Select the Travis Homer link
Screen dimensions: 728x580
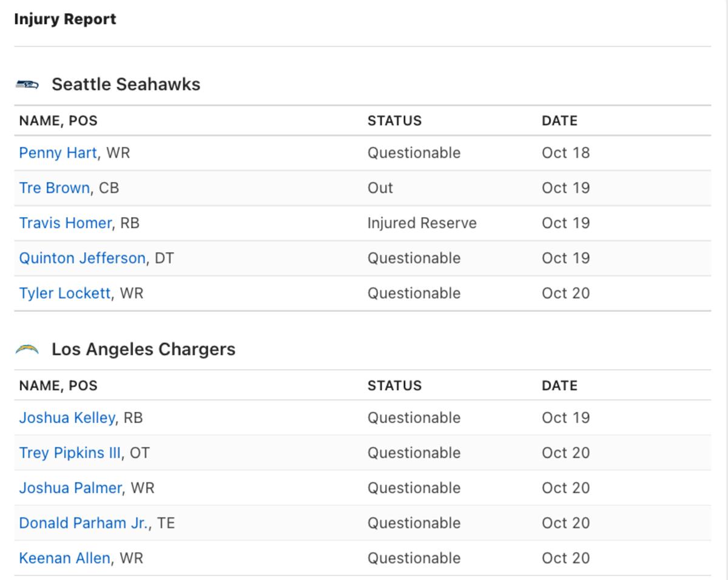point(65,223)
